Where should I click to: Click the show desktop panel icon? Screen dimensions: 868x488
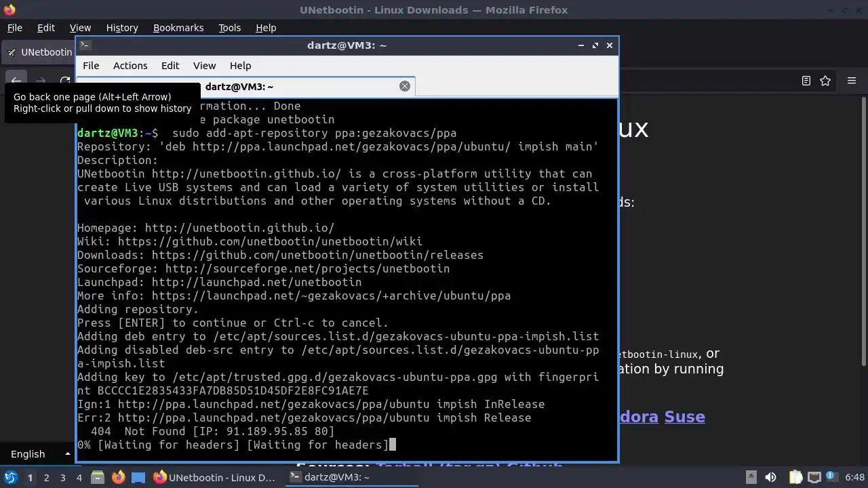pyautogui.click(x=138, y=477)
